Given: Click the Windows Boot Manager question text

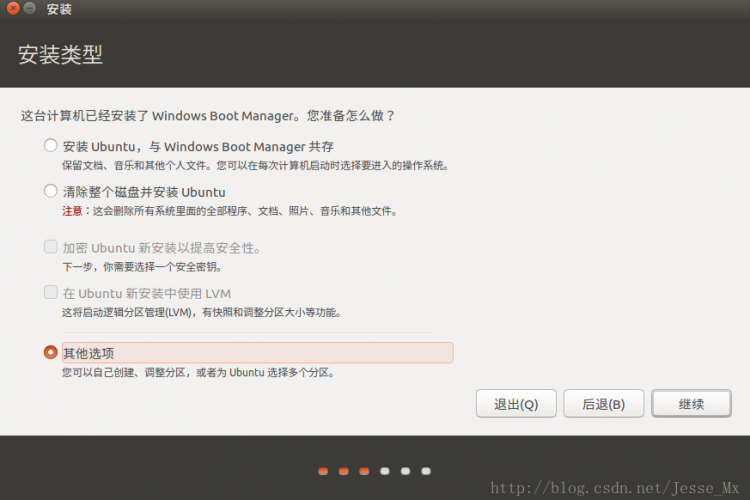Looking at the screenshot, I should [208, 116].
